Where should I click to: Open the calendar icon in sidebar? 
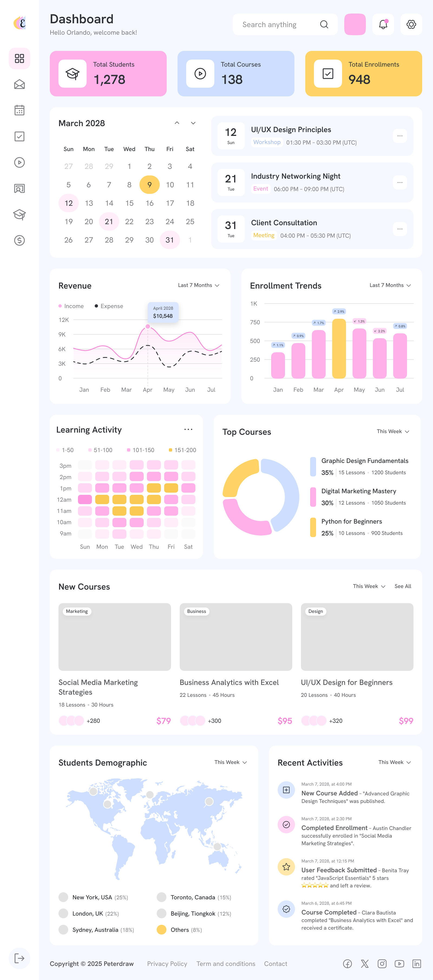coord(19,110)
